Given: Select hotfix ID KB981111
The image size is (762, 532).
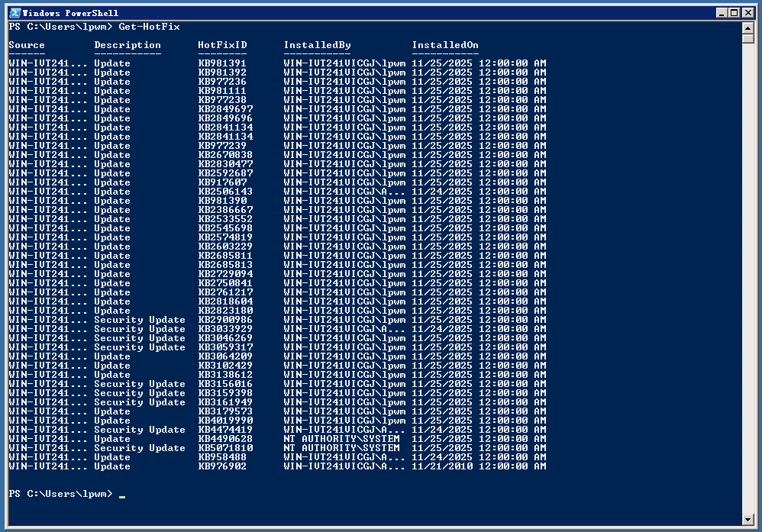Looking at the screenshot, I should (x=222, y=91).
